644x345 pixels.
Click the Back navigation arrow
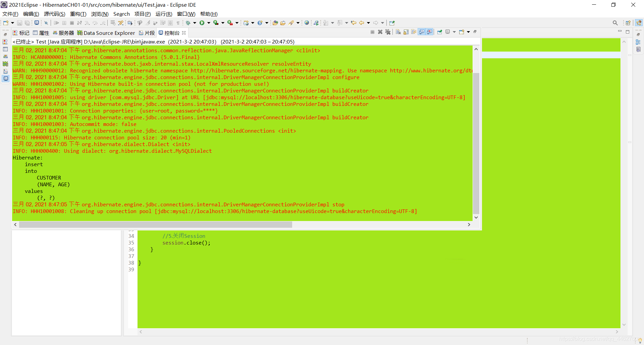361,23
